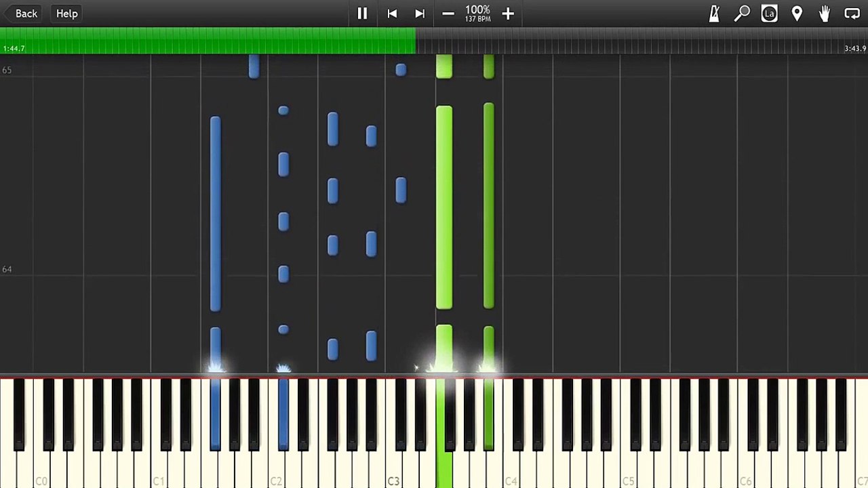Toggle the loop icon
Viewport: 868px width, 488px height.
click(x=852, y=14)
